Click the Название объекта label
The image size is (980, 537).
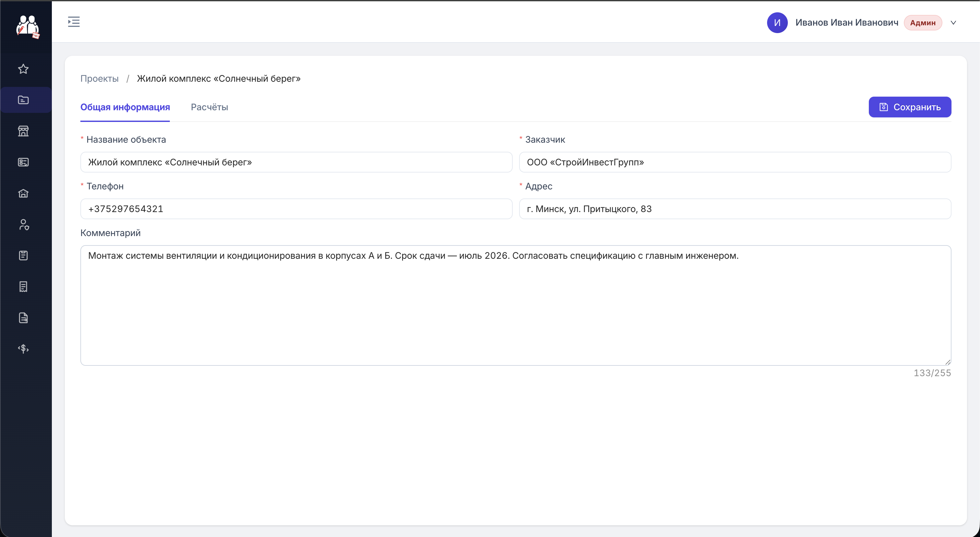[x=126, y=139]
